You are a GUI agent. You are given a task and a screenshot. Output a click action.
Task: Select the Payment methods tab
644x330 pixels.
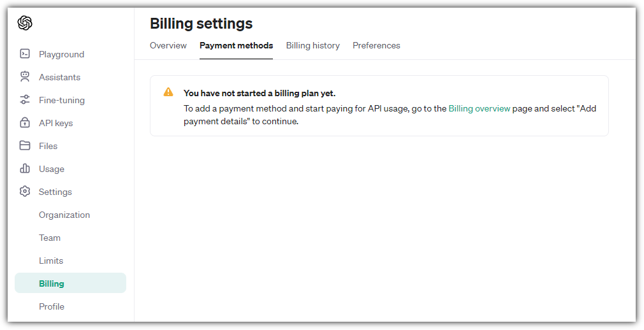point(236,46)
